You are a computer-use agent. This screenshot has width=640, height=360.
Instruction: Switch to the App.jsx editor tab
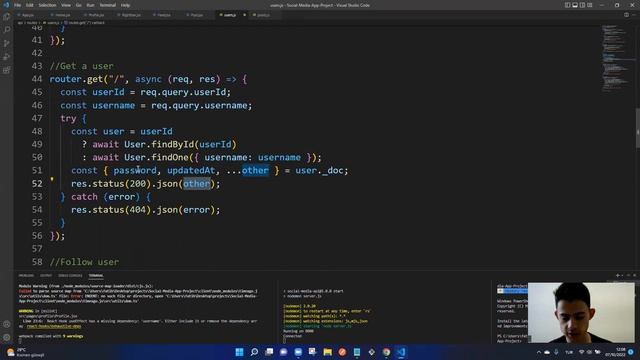pos(27,15)
